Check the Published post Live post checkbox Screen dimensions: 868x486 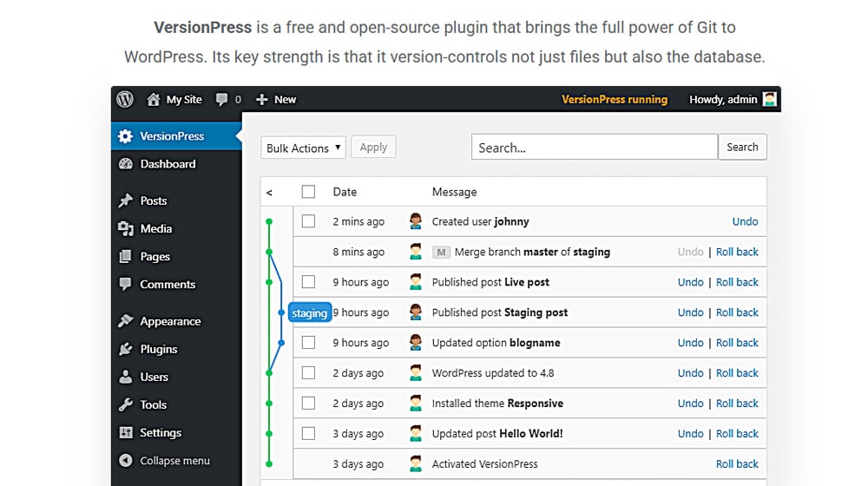[x=308, y=282]
